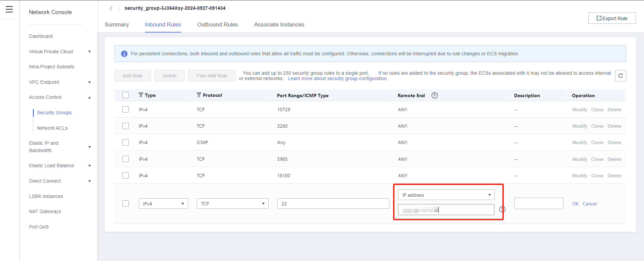Open the hamburger navigation menu

click(9, 9)
